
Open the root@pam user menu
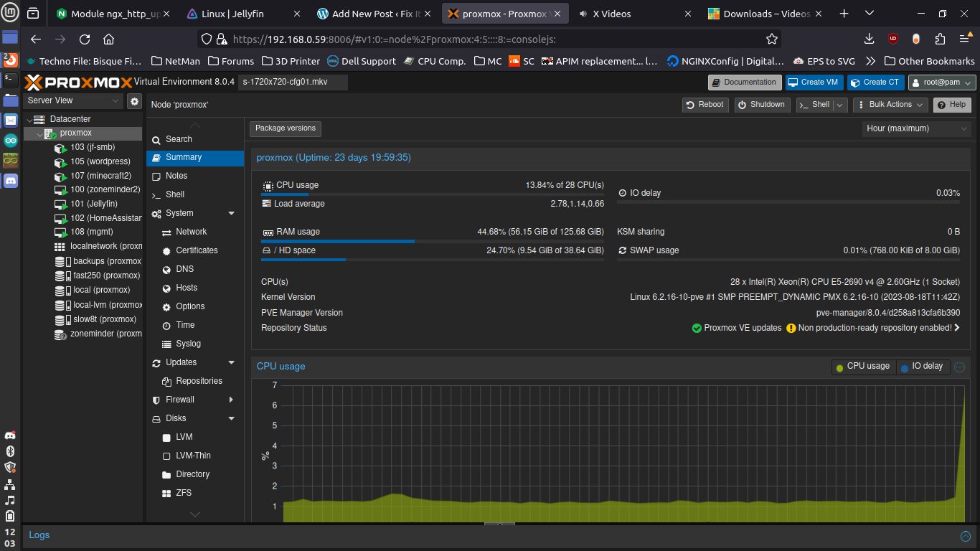point(942,83)
